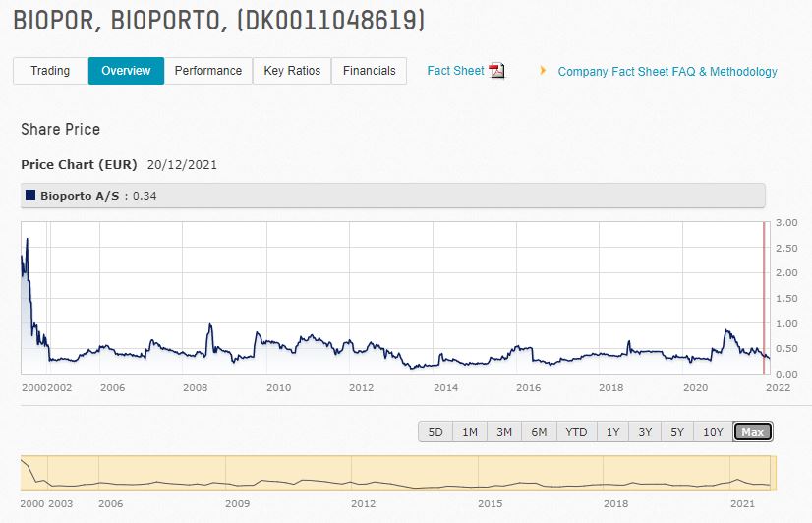Viewport: 812px width, 523px height.
Task: Choose the 10Y period button
Action: (x=713, y=432)
